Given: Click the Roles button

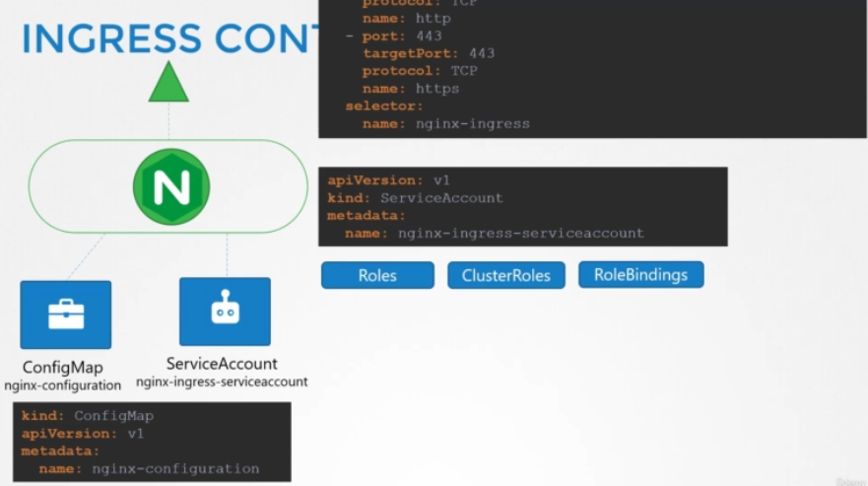Looking at the screenshot, I should pos(377,275).
